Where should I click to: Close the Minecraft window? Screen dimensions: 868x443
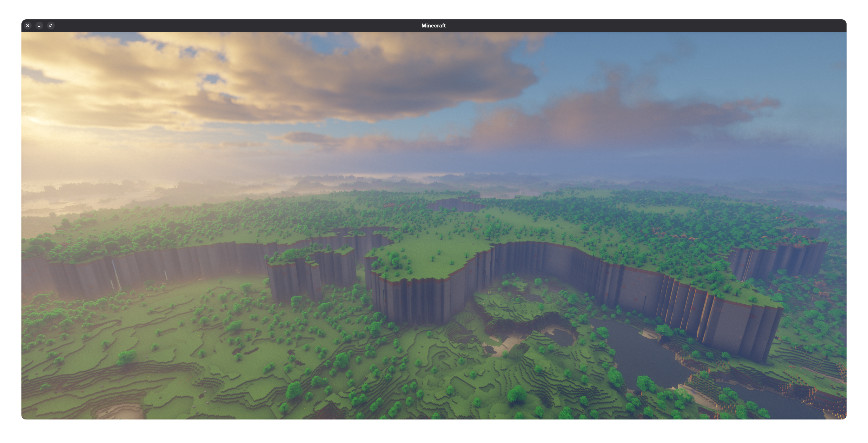[28, 26]
